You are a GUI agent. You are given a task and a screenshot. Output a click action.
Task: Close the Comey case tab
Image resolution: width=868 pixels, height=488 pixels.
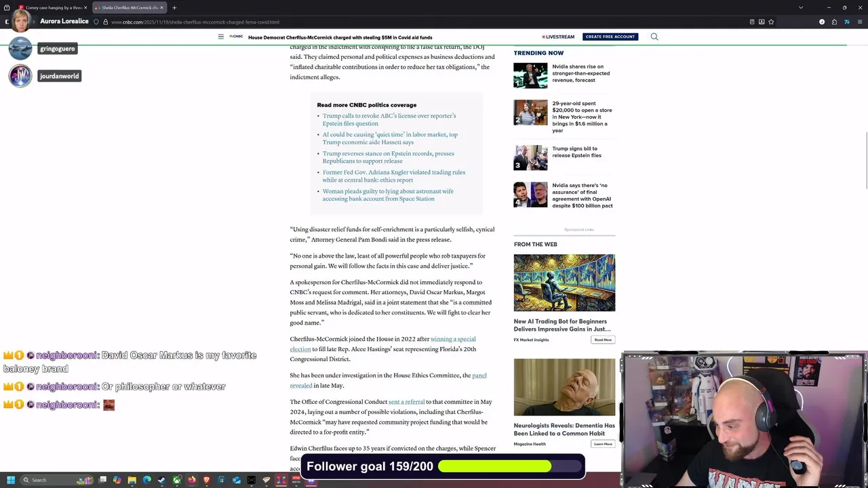coord(85,7)
